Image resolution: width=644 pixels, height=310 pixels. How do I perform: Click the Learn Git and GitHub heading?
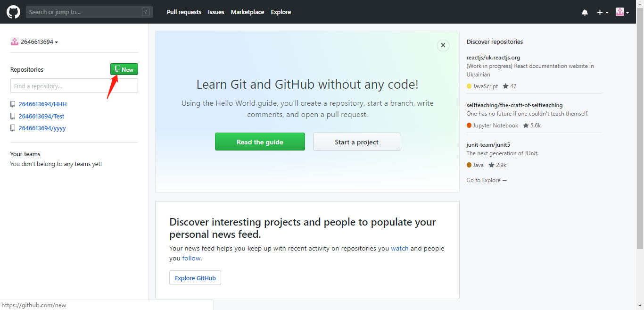307,84
